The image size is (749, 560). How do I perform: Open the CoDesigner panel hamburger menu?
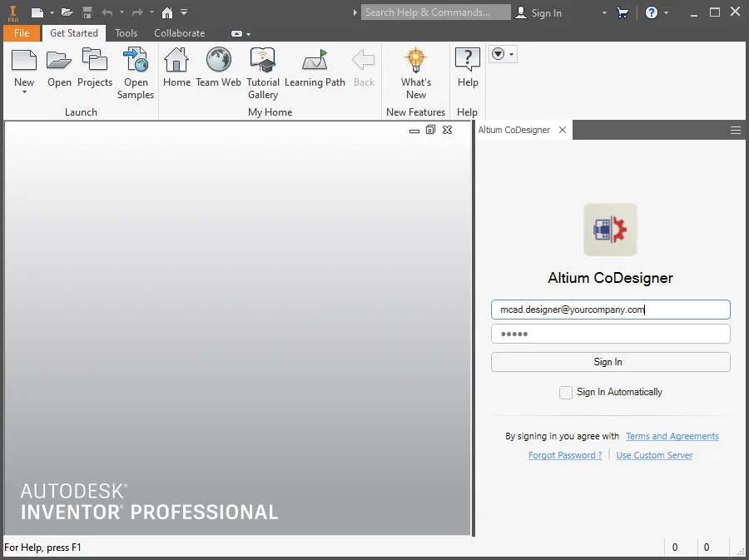(736, 131)
